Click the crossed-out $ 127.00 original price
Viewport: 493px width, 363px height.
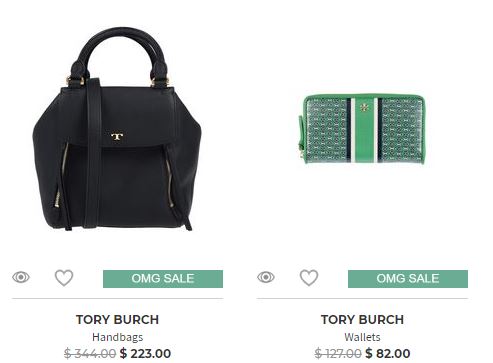coord(338,353)
